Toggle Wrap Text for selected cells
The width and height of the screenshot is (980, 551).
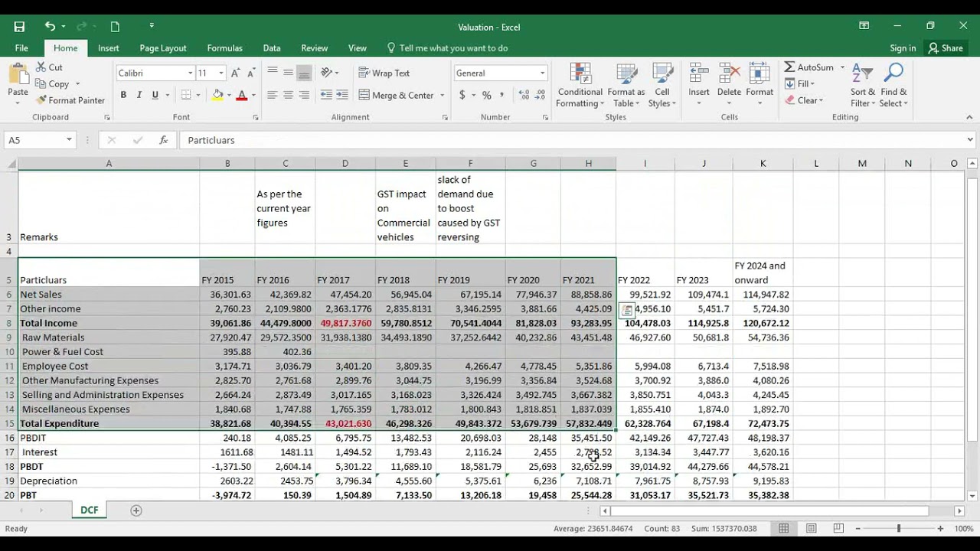385,73
